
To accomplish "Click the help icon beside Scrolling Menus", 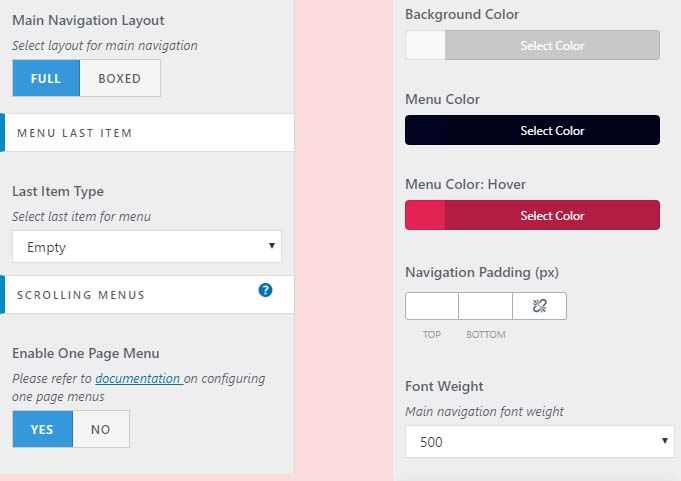I will (265, 290).
